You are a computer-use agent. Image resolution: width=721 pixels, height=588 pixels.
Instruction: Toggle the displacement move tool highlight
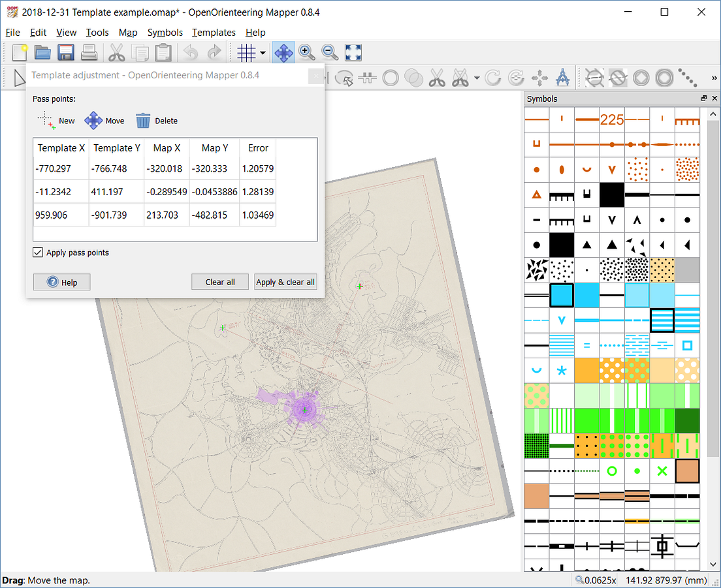539,78
